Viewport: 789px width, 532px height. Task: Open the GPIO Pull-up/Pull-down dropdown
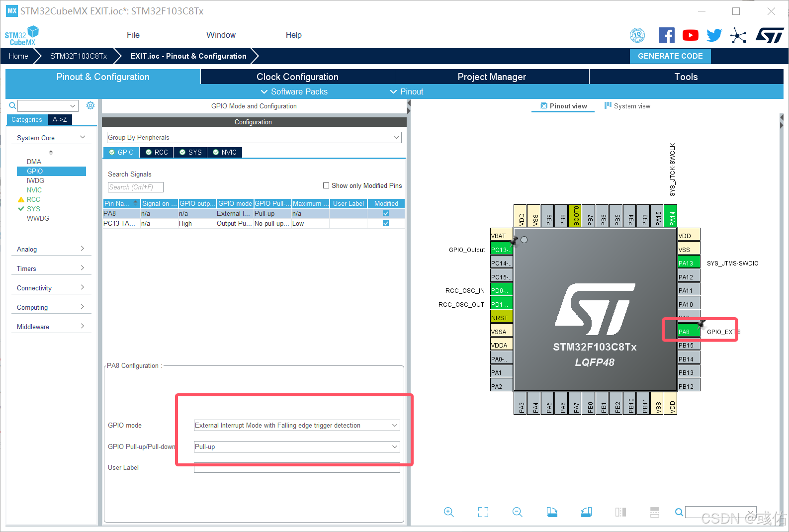click(x=297, y=446)
